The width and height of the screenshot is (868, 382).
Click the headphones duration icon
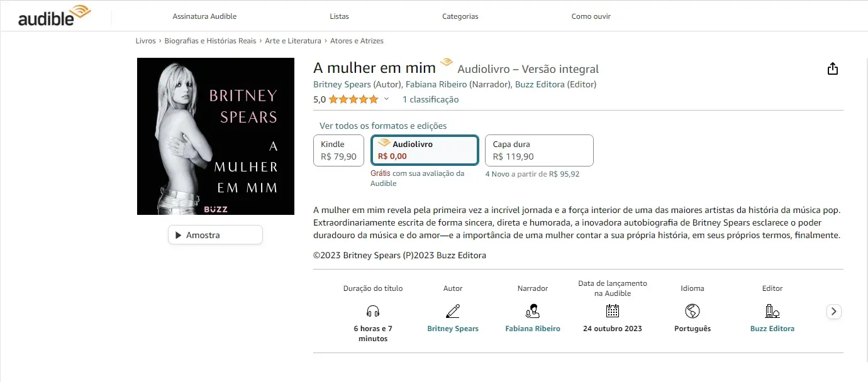pyautogui.click(x=373, y=311)
